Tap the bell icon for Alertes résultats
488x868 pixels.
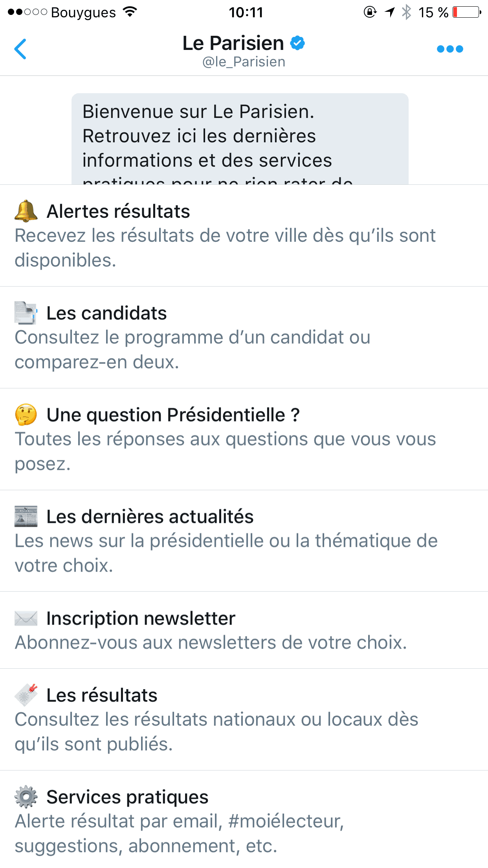tap(26, 211)
